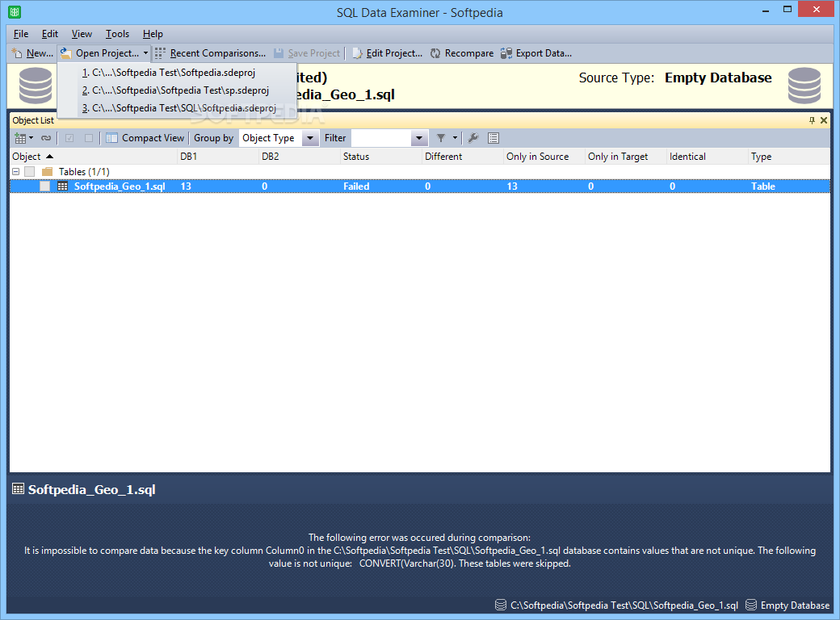840x620 pixels.
Task: Click the list details icon
Action: [x=493, y=138]
